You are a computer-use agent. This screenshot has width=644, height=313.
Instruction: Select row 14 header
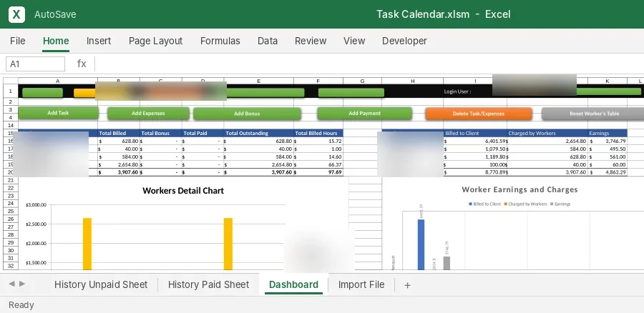11,125
